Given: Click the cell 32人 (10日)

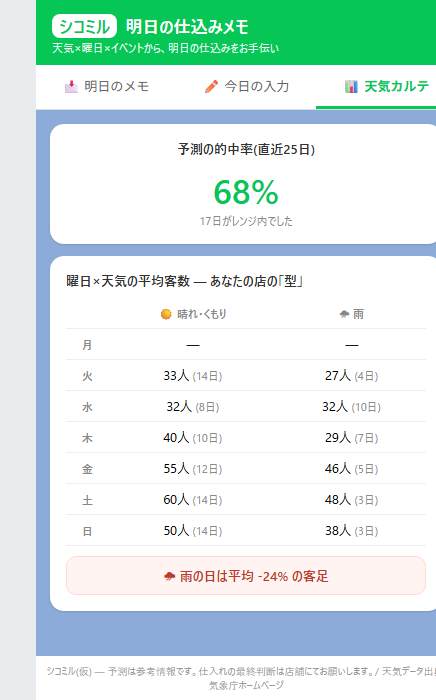Looking at the screenshot, I should pyautogui.click(x=352, y=407).
